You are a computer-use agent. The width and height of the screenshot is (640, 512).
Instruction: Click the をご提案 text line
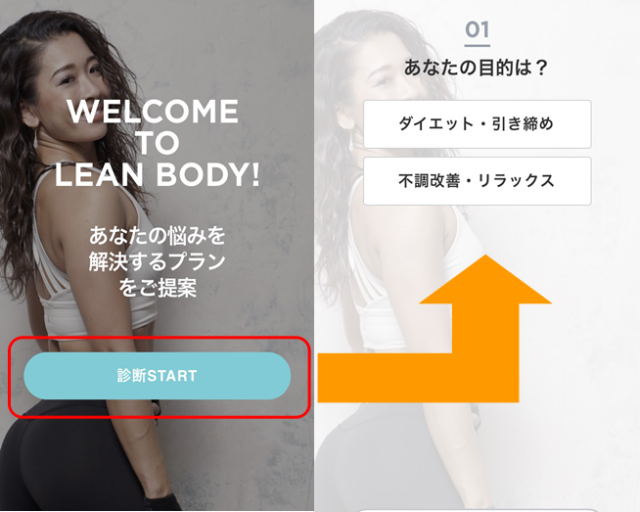pyautogui.click(x=158, y=287)
